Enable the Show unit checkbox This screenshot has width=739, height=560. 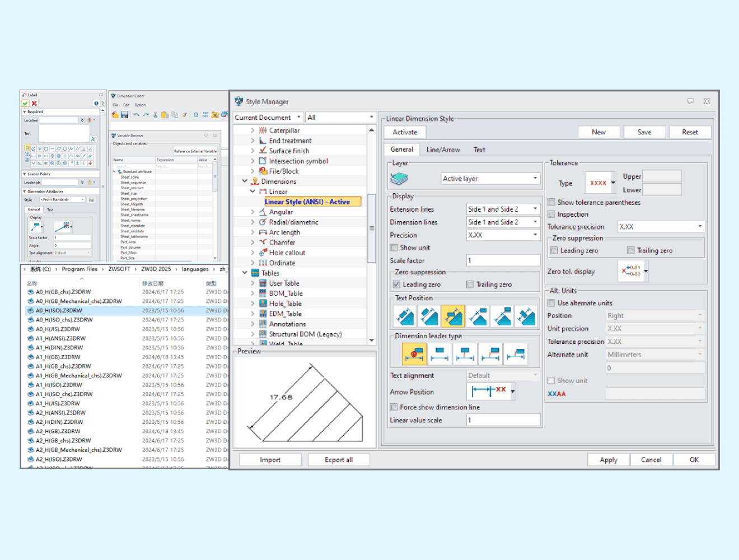[x=394, y=248]
